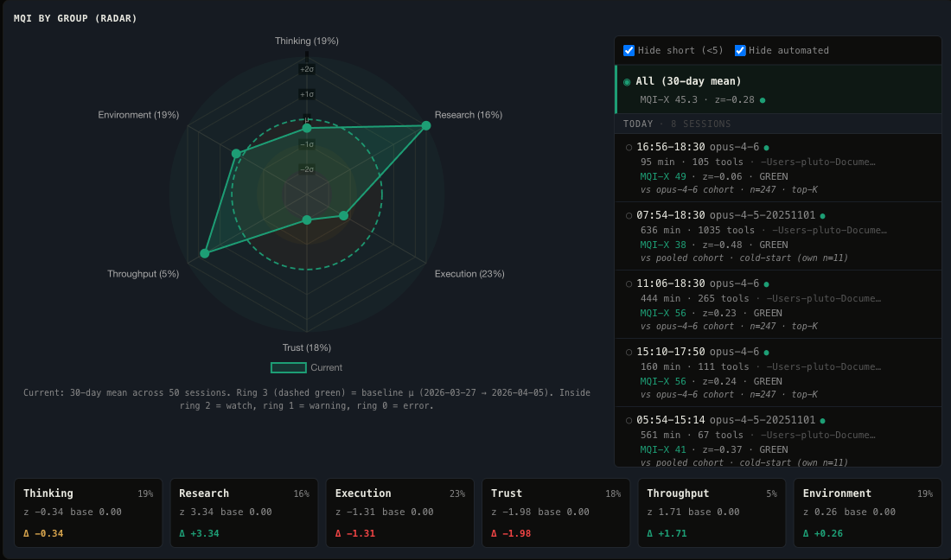Viewport: 951px width, 560px height.
Task: Click the −1σ ring label
Action: 307,144
